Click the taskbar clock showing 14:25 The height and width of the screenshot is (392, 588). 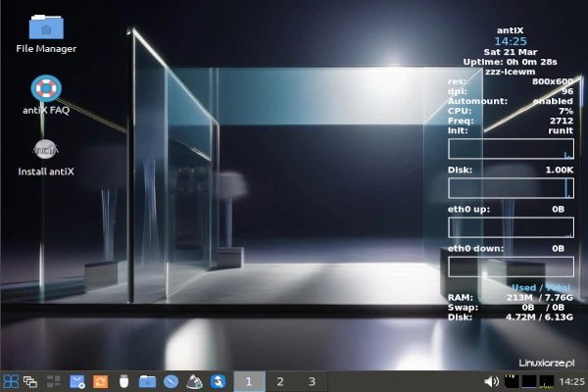click(572, 381)
